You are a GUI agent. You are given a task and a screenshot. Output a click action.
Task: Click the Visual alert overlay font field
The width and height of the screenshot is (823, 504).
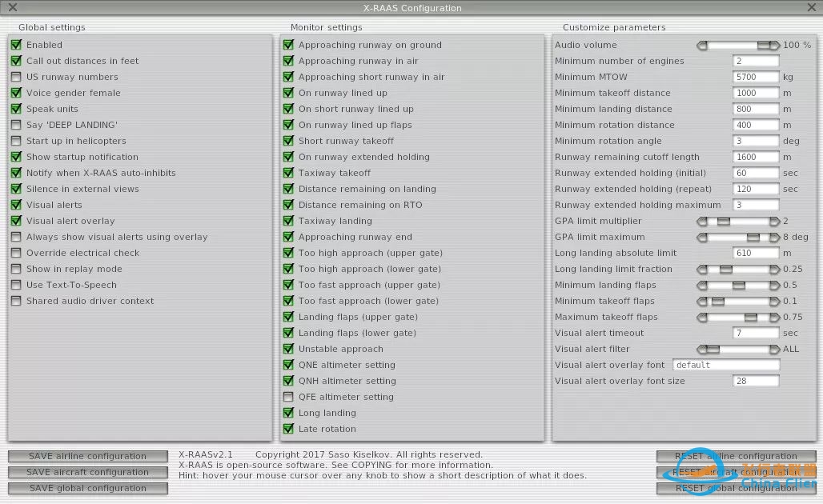click(x=725, y=366)
